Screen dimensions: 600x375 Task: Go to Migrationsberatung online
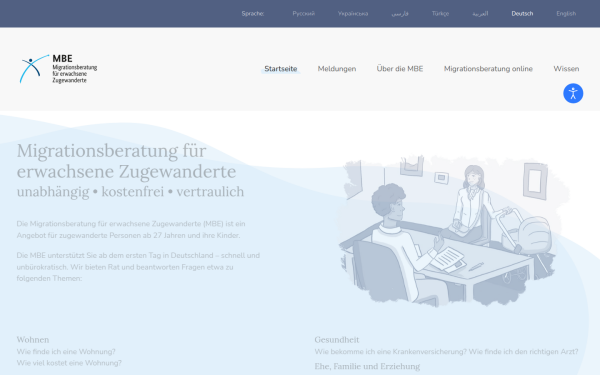pos(488,69)
